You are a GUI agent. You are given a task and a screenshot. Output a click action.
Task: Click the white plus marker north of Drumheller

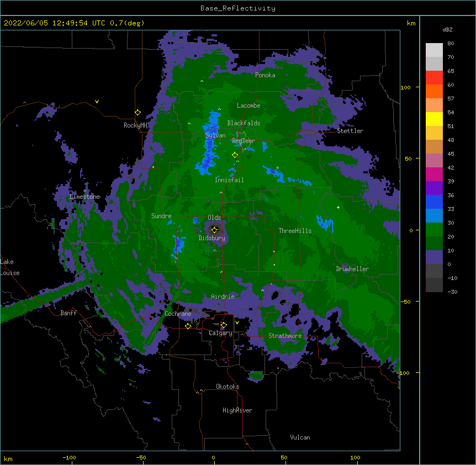[338, 207]
